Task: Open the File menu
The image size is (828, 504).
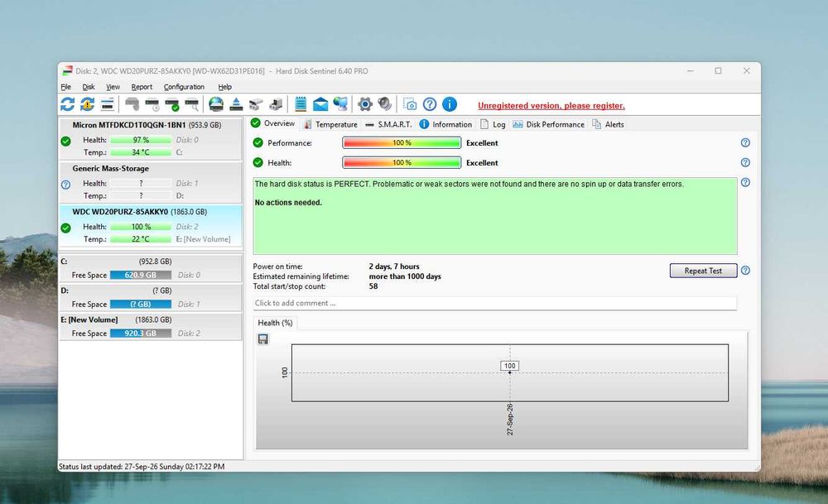Action: tap(66, 87)
